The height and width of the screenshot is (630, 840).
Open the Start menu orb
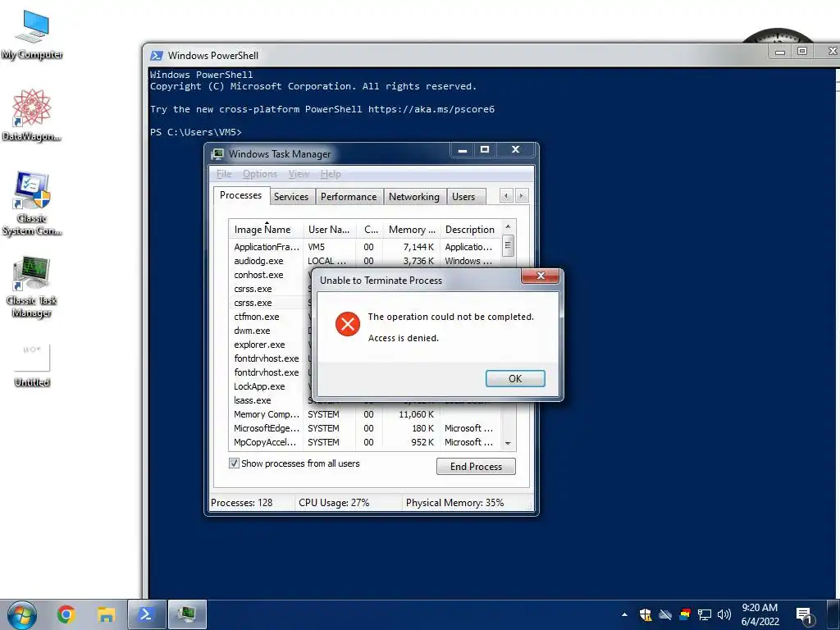click(x=21, y=615)
